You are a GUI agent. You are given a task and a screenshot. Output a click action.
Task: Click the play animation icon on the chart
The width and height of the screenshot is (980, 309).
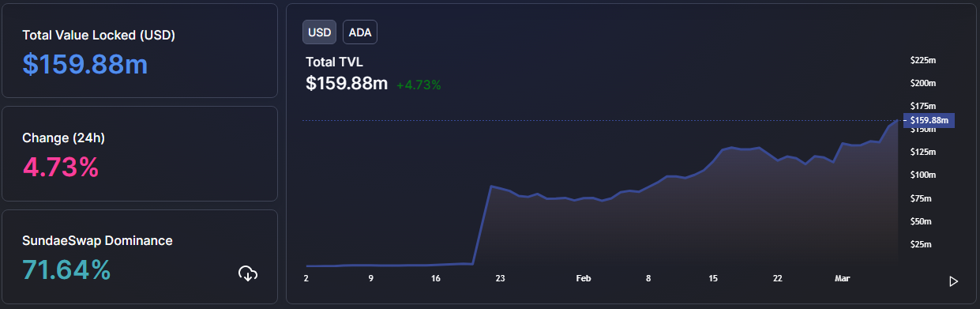coord(953,281)
